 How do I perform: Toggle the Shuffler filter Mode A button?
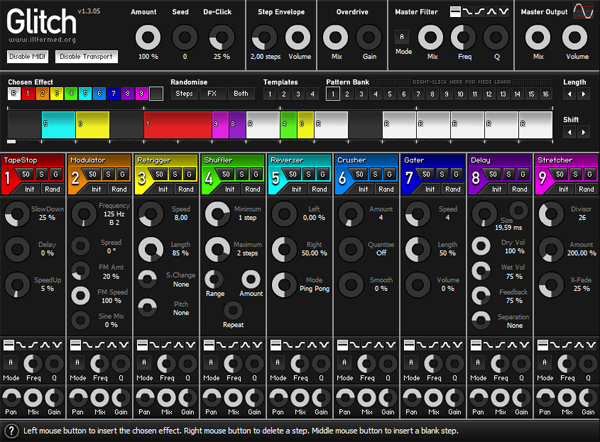(x=210, y=362)
